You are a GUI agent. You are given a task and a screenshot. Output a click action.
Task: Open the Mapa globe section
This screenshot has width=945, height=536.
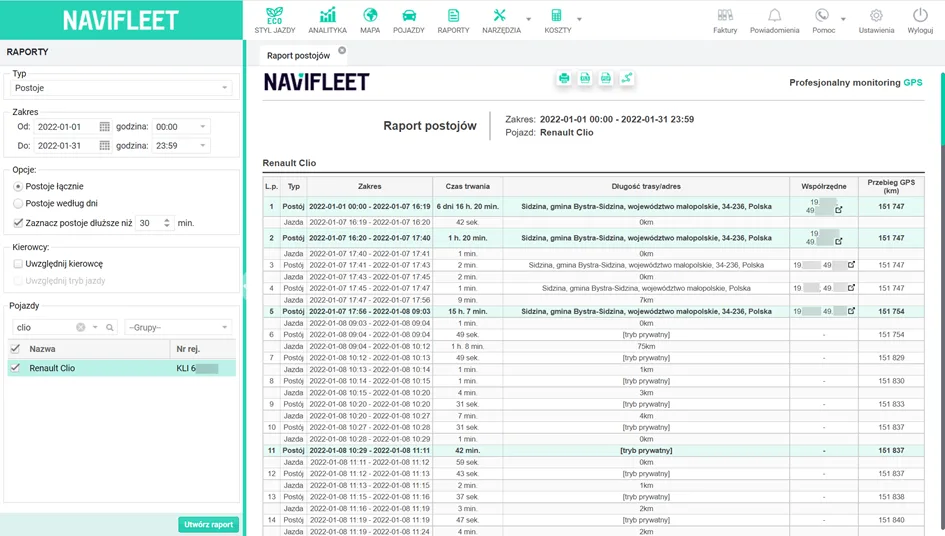(x=370, y=20)
